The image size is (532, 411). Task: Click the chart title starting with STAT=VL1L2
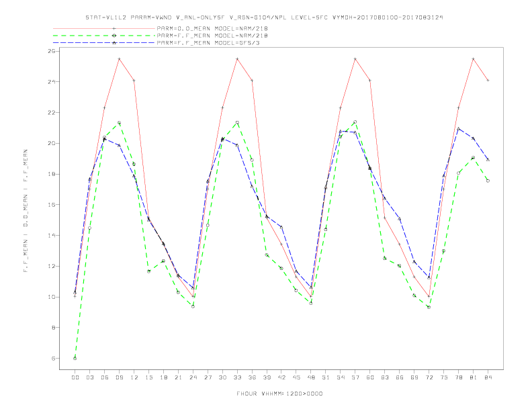click(x=264, y=17)
